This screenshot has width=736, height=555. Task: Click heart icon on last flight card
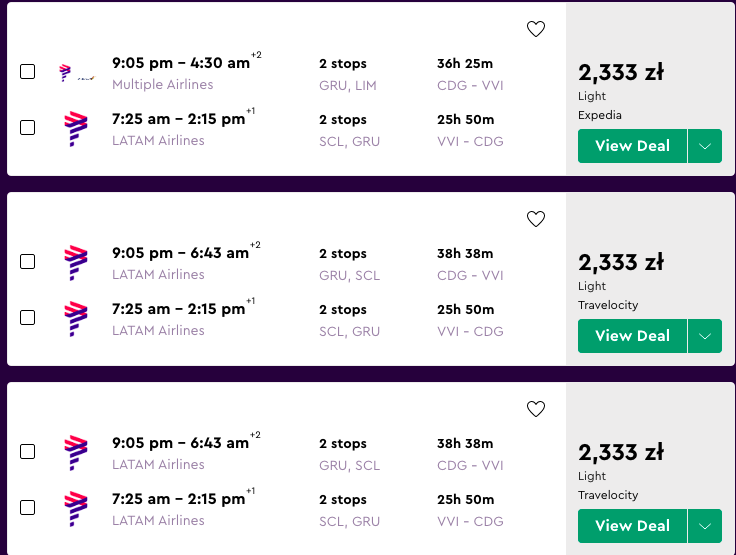coord(536,409)
